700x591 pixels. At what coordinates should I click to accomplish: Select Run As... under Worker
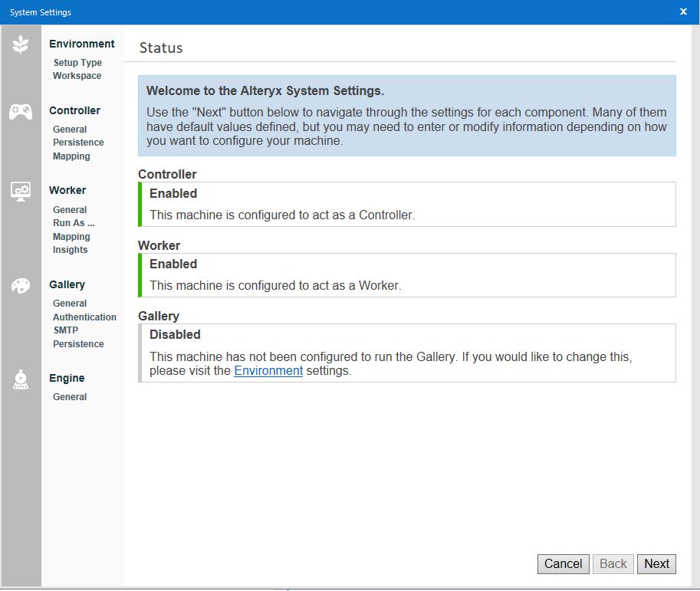click(x=74, y=223)
